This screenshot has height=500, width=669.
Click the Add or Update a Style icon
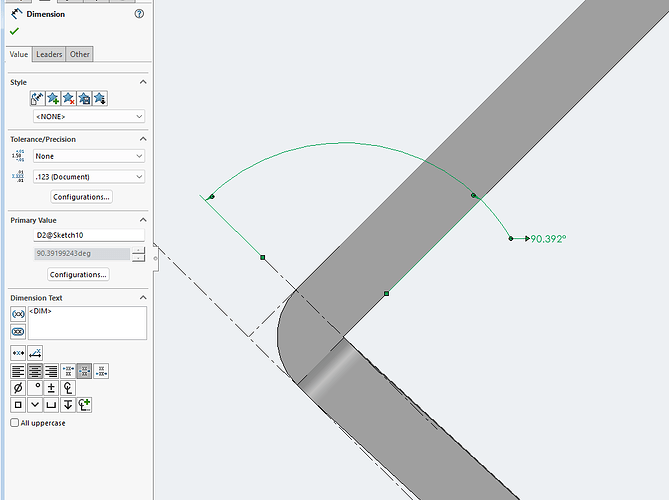pos(53,98)
